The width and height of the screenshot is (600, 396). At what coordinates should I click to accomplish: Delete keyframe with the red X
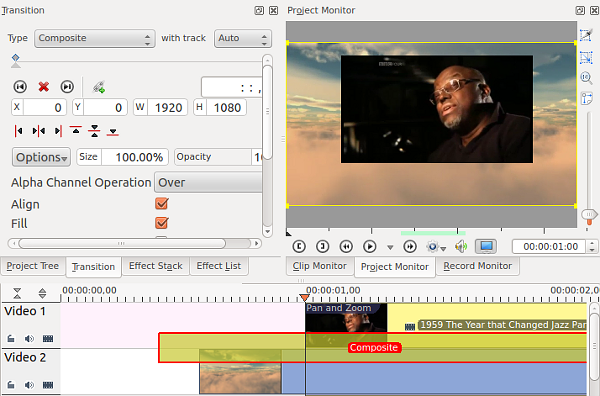pos(44,87)
